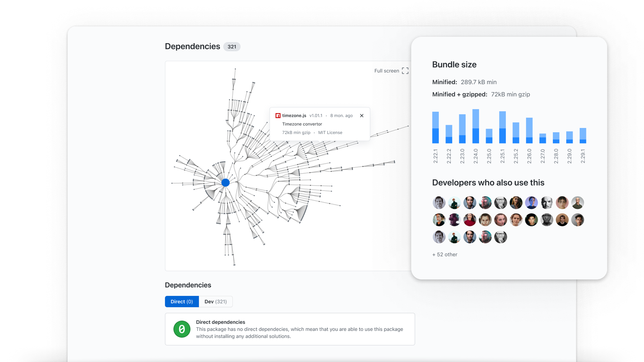Click the 'MIT License' text in tooltip
Image resolution: width=644 pixels, height=362 pixels.
click(330, 133)
